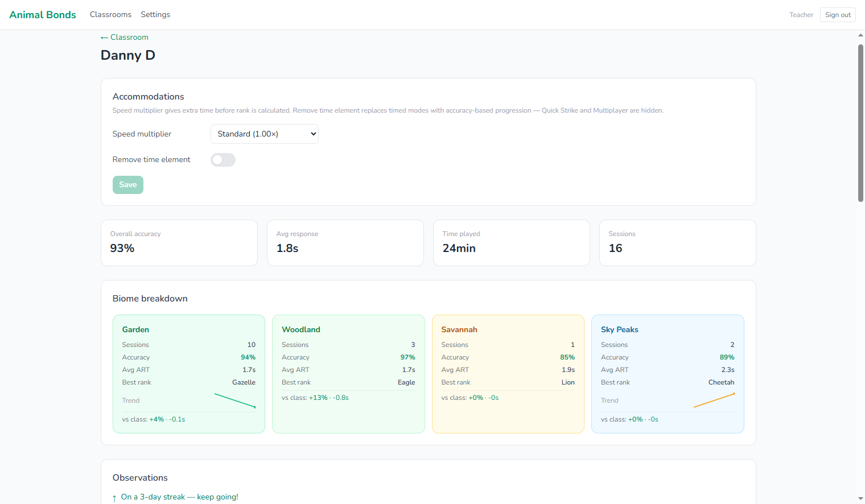
Task: Click the Sign out button
Action: (838, 15)
